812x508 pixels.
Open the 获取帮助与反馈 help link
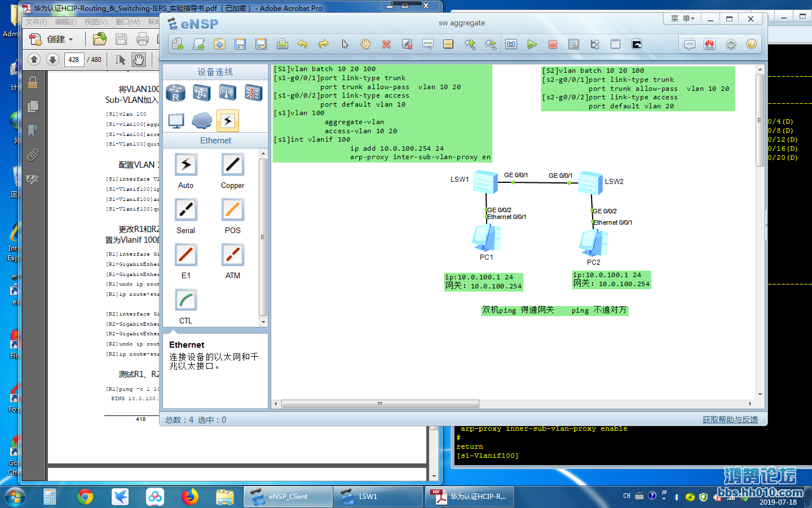730,419
